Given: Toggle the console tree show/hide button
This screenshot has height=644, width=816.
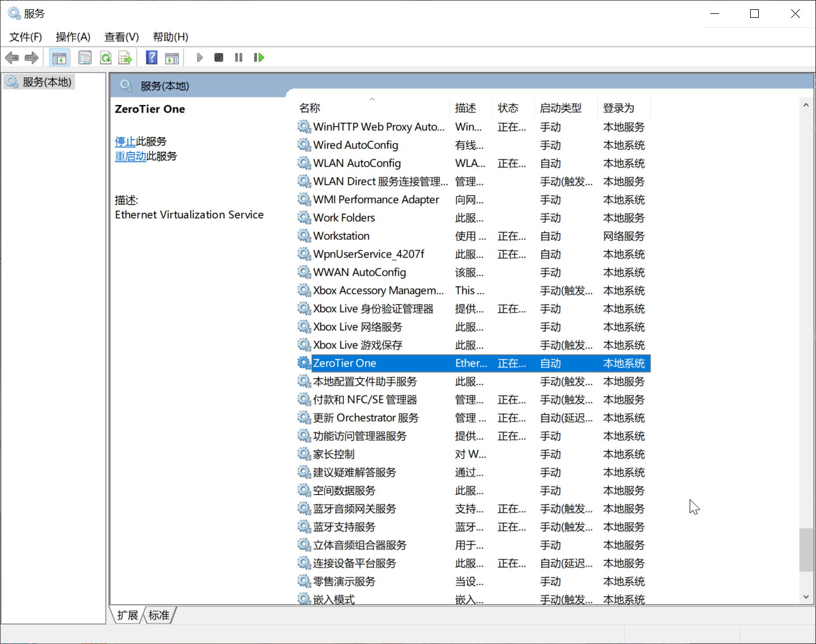Looking at the screenshot, I should coord(59,58).
